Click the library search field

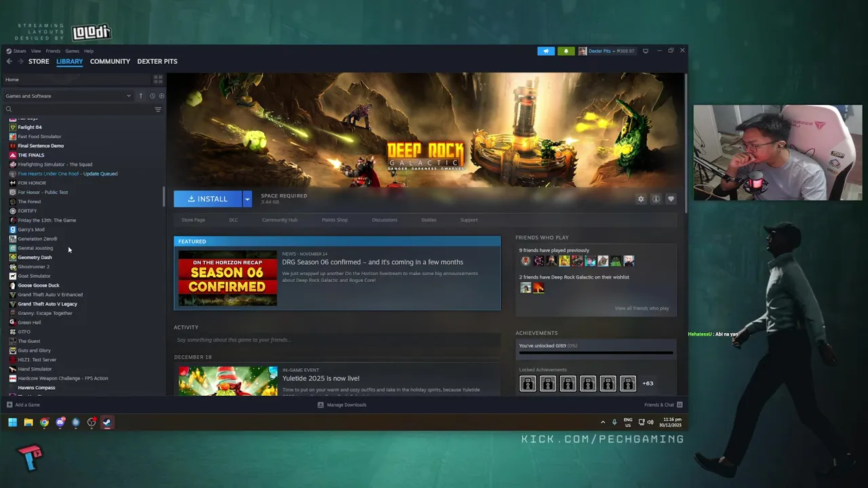click(78, 109)
